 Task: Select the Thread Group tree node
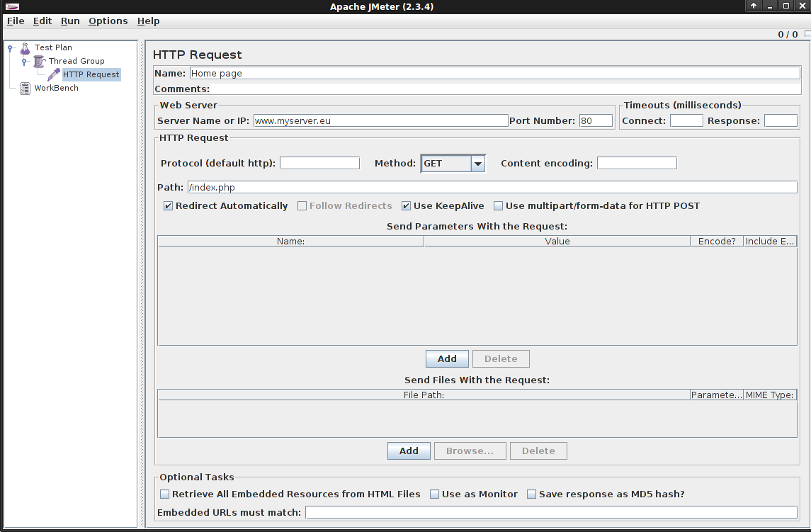[x=76, y=61]
